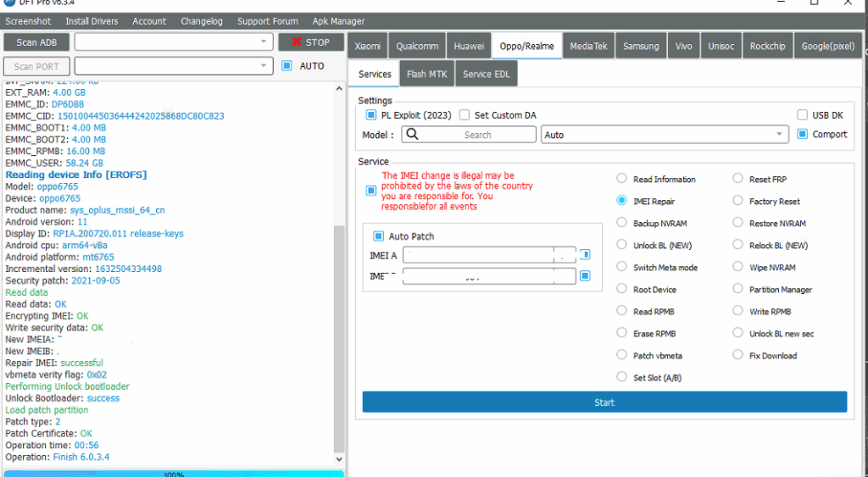Switch to MediaTek tab
The height and width of the screenshot is (477, 868).
coord(588,46)
